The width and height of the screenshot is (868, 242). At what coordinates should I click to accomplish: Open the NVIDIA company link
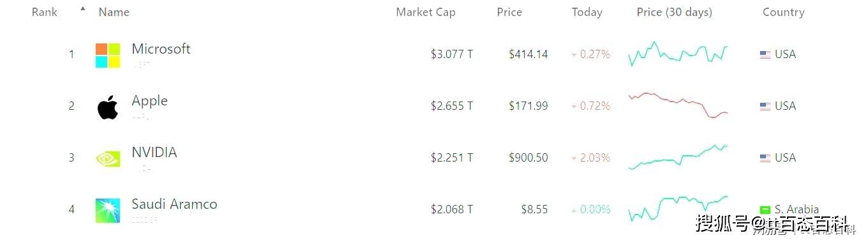154,153
